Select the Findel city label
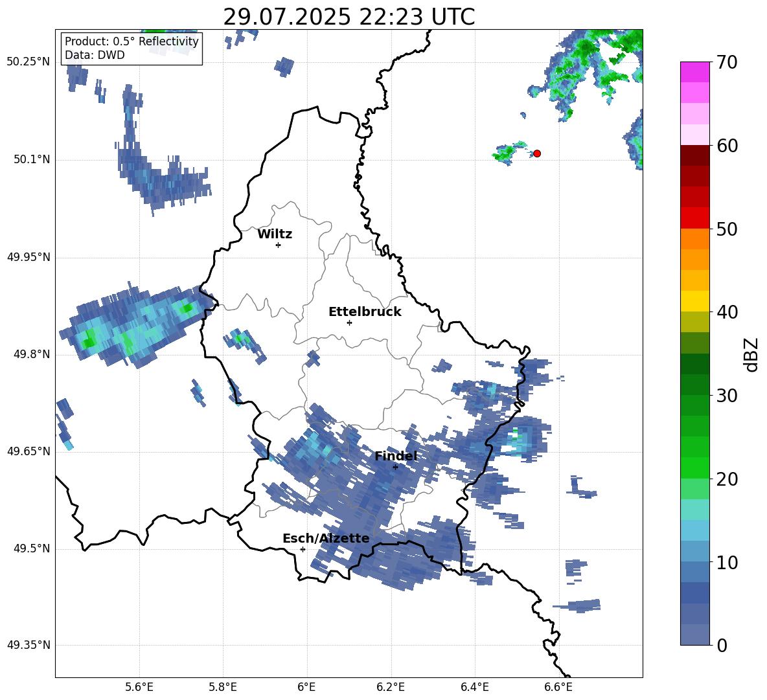 coord(396,456)
